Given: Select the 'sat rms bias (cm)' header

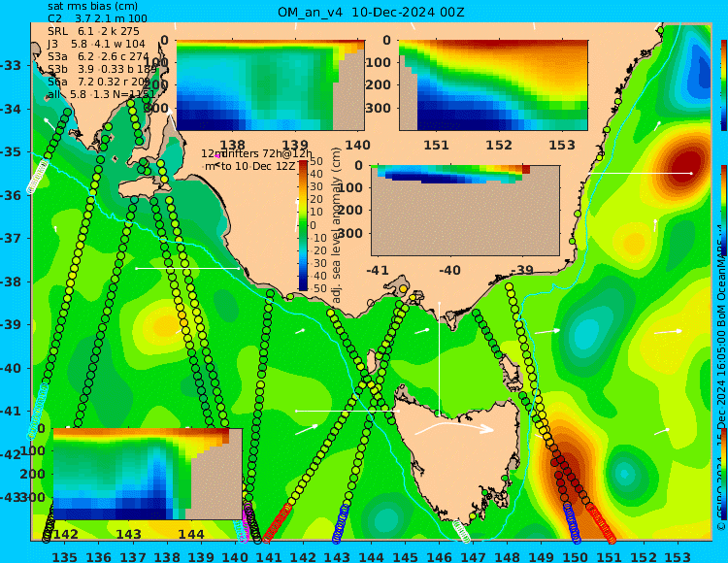Looking at the screenshot, I should point(92,7).
